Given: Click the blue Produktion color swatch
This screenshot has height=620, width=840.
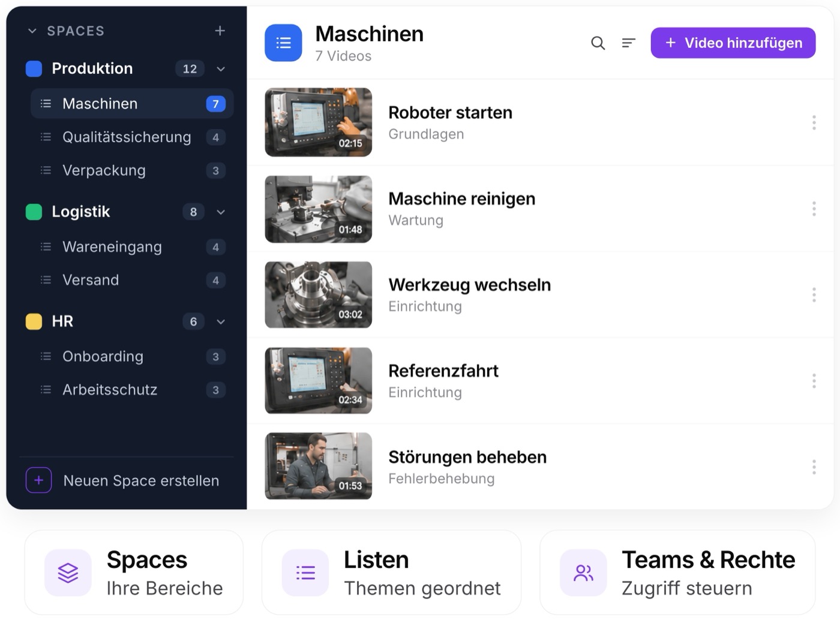Looking at the screenshot, I should click(x=34, y=69).
